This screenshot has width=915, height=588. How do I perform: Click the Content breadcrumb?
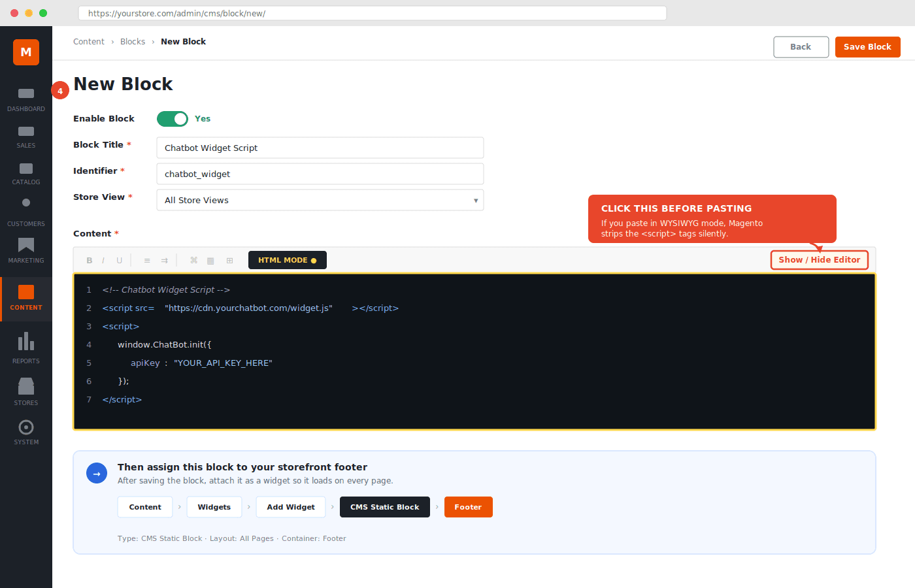point(89,41)
